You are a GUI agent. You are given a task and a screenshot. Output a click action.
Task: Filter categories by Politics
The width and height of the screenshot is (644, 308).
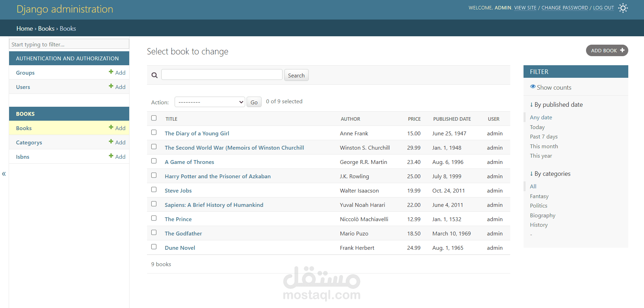539,205
